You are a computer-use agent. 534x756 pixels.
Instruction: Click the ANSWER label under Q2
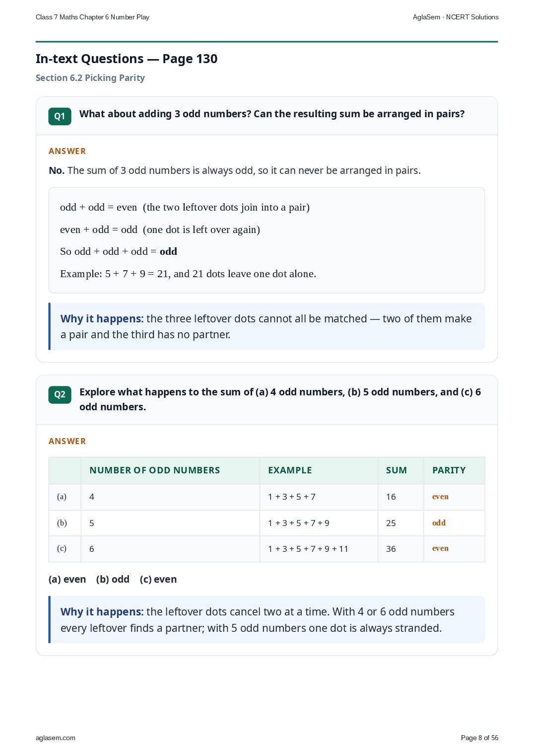pyautogui.click(x=67, y=441)
